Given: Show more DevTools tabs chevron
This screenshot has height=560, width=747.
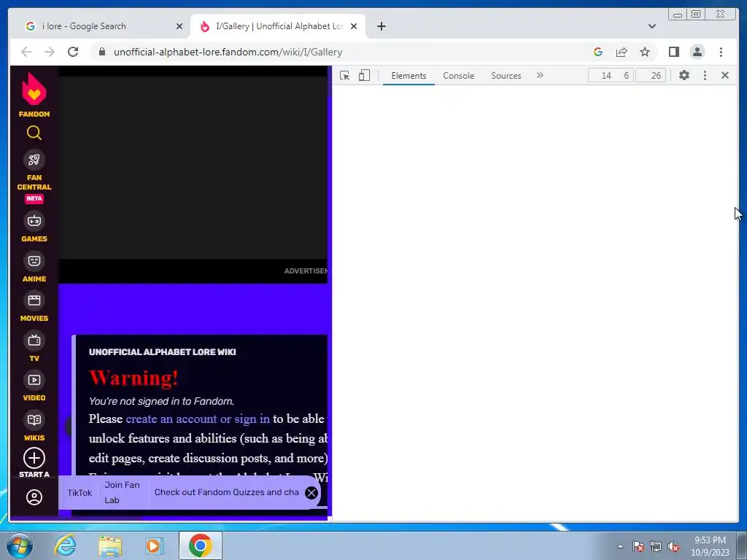Looking at the screenshot, I should [x=540, y=75].
